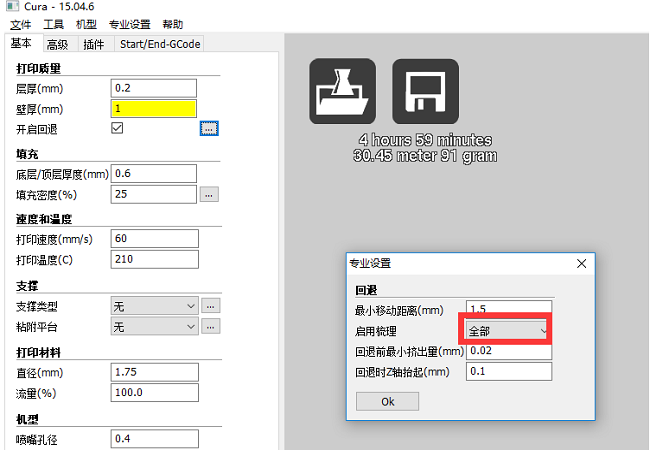This screenshot has height=450, width=650.
Task: Click the 层厚(mm) input field
Action: pyautogui.click(x=154, y=88)
